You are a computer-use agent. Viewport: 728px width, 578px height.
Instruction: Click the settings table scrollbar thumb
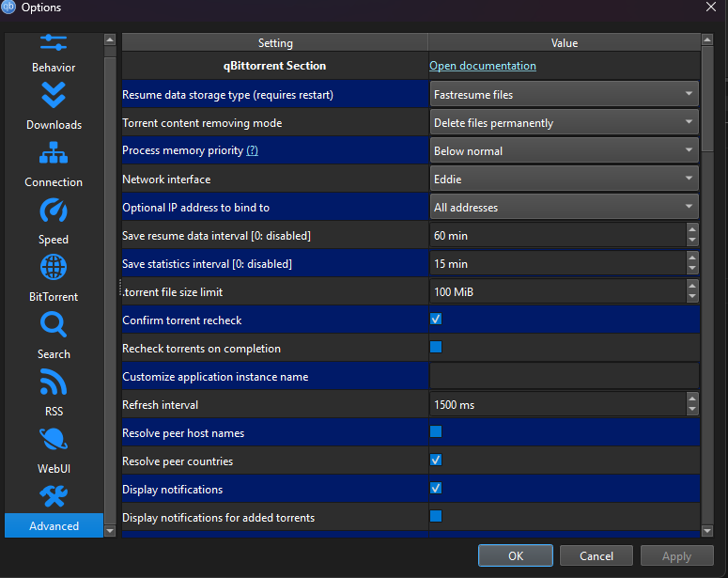707,99
